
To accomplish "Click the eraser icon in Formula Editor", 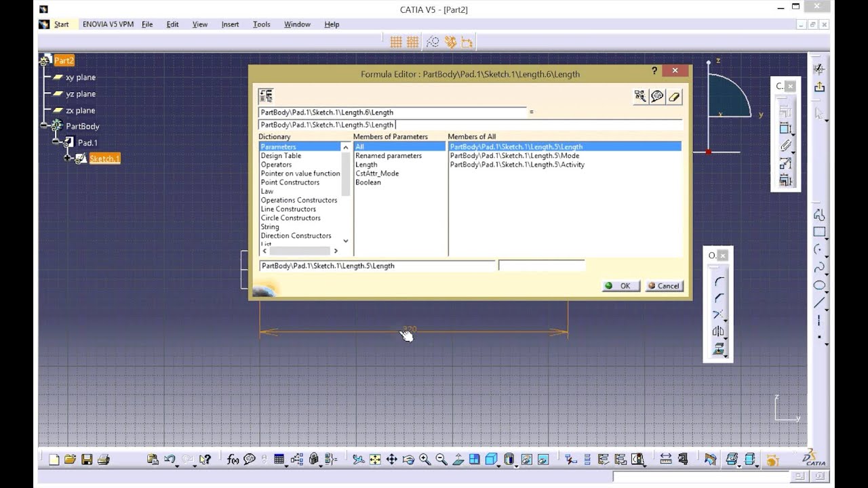I will 674,96.
